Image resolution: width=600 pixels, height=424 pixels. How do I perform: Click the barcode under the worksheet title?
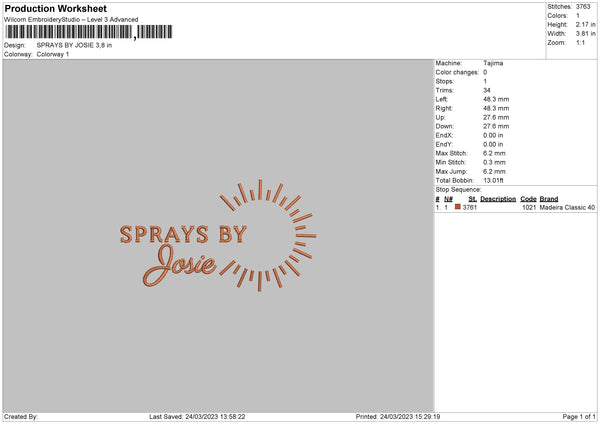[x=69, y=33]
